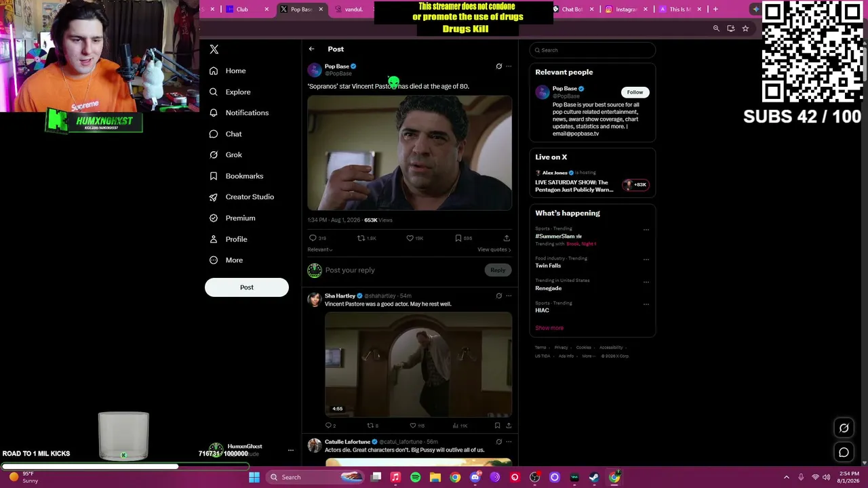Open Grok actions on Pop Base post
The width and height of the screenshot is (868, 488).
tap(499, 66)
